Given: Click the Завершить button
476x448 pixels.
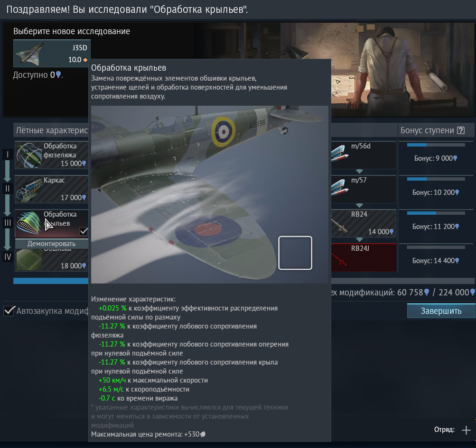Looking at the screenshot, I should 441,311.
